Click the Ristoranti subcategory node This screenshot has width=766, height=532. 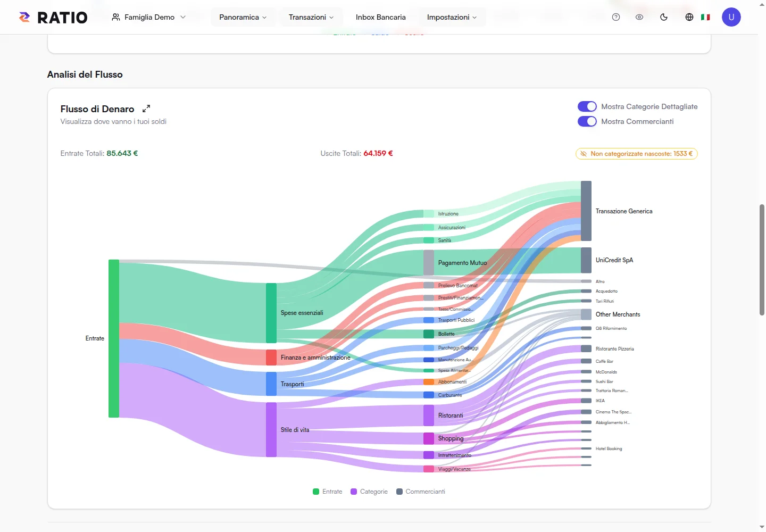[x=429, y=415]
